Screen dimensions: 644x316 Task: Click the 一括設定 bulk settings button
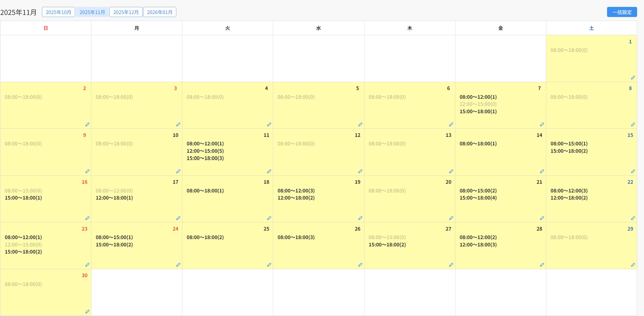(x=622, y=12)
